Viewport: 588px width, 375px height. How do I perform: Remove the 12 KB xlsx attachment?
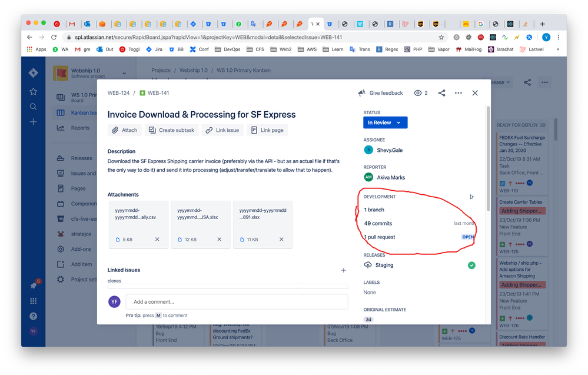220,239
